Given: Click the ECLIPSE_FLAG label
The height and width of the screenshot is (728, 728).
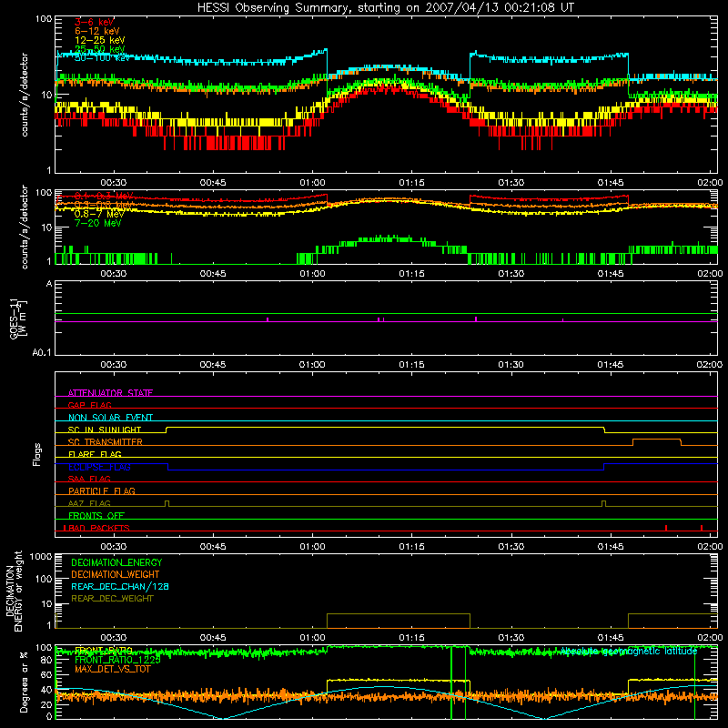Looking at the screenshot, I should point(99,467).
